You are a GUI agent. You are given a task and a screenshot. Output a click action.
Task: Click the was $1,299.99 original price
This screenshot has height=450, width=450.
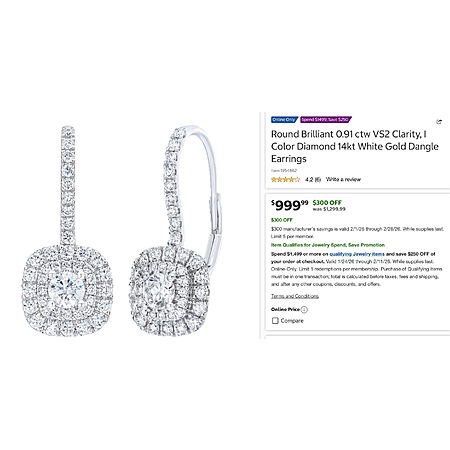(329, 209)
